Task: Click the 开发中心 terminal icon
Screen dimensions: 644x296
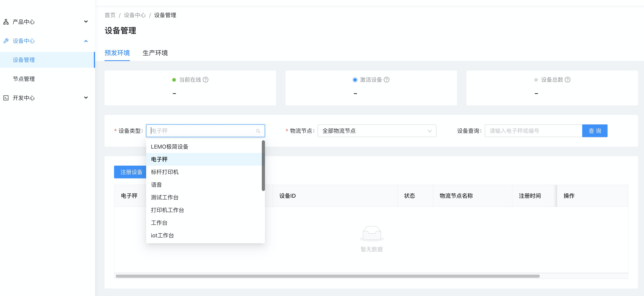Action: tap(6, 98)
